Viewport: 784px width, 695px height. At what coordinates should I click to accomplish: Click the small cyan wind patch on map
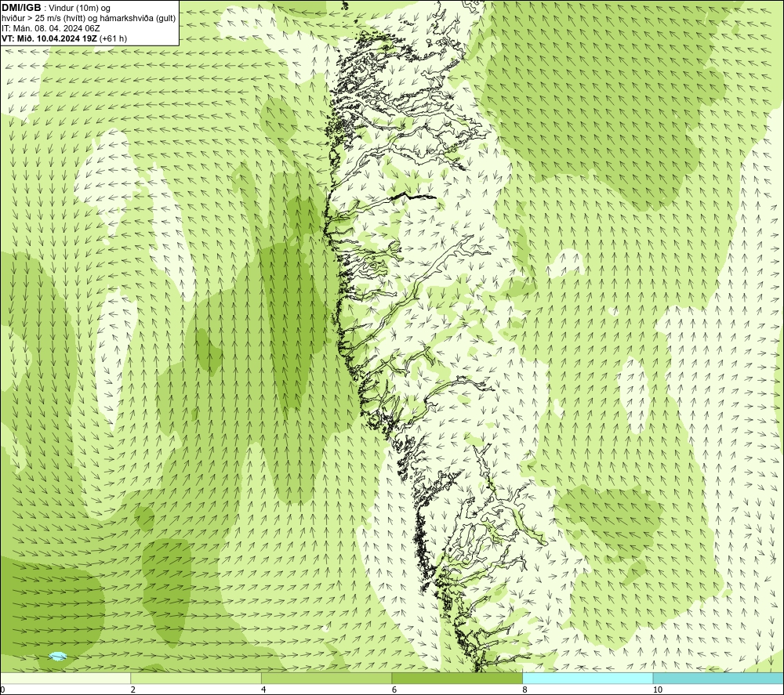click(x=58, y=656)
